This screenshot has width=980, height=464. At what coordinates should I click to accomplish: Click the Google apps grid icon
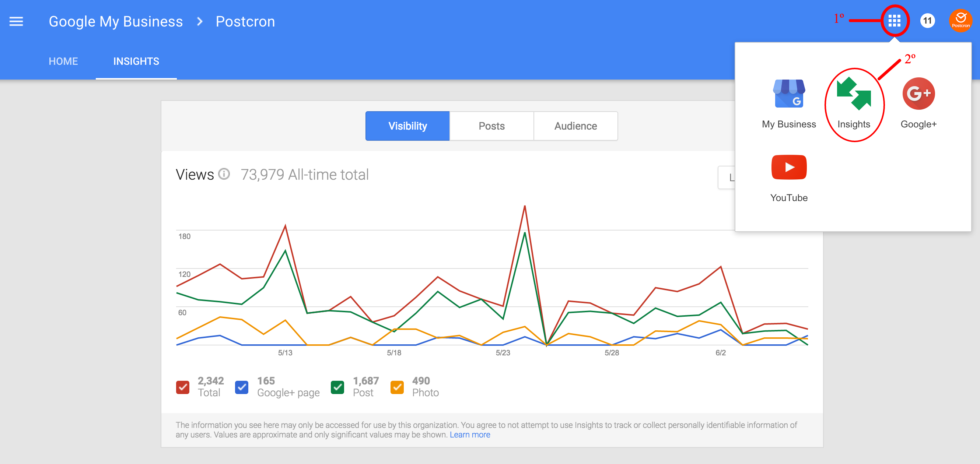[x=895, y=21]
